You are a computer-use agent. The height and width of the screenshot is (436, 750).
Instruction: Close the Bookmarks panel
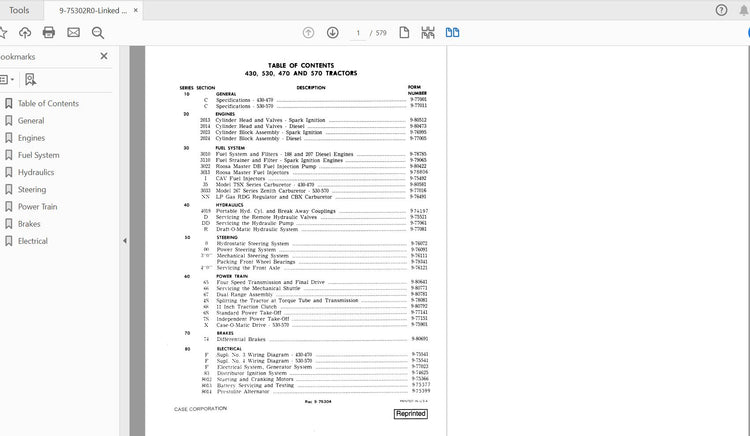click(x=104, y=56)
